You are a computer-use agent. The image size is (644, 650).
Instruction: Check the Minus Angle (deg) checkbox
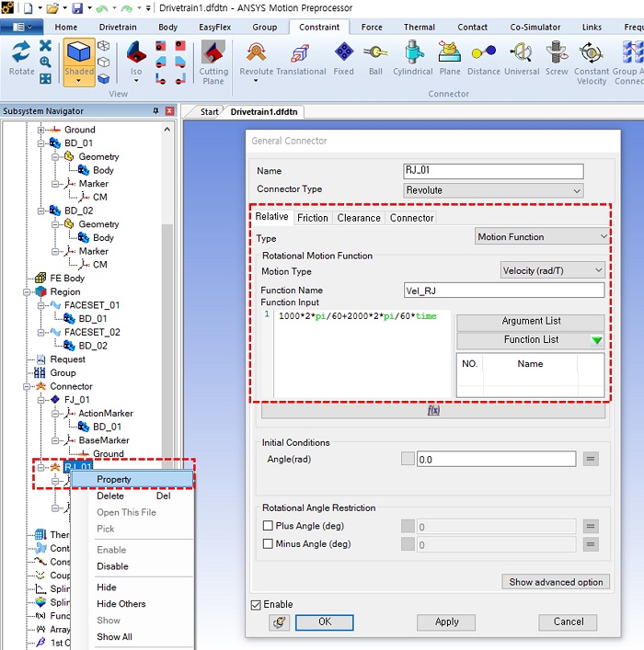(x=268, y=543)
